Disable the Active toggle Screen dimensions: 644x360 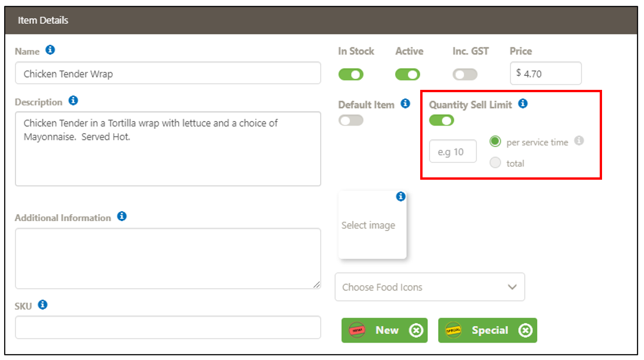(407, 74)
